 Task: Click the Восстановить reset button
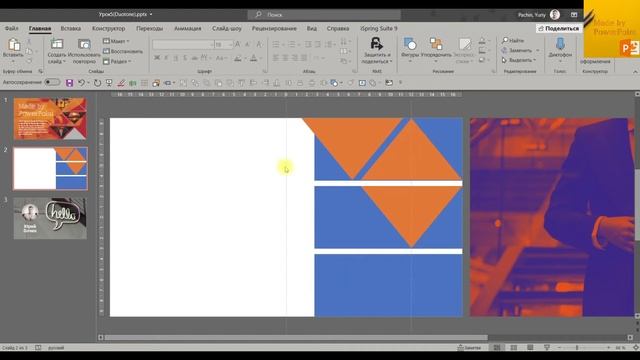pos(123,51)
